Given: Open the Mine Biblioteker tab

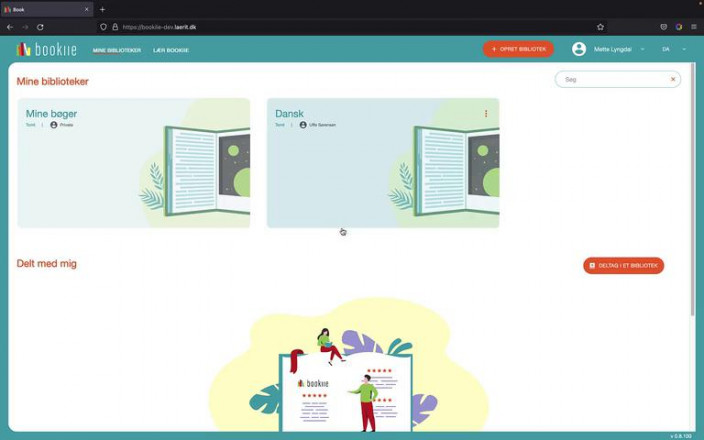Looking at the screenshot, I should (117, 50).
